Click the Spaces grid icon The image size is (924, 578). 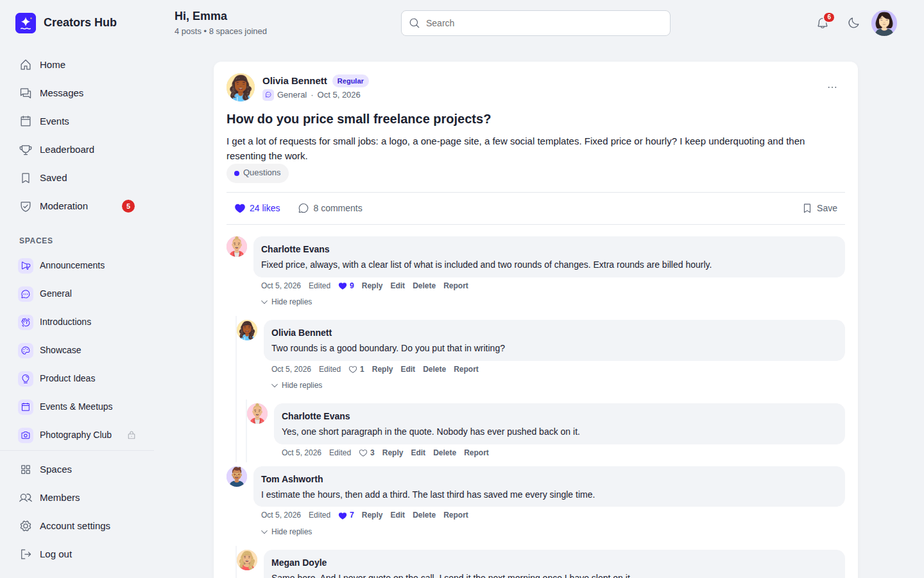[26, 469]
